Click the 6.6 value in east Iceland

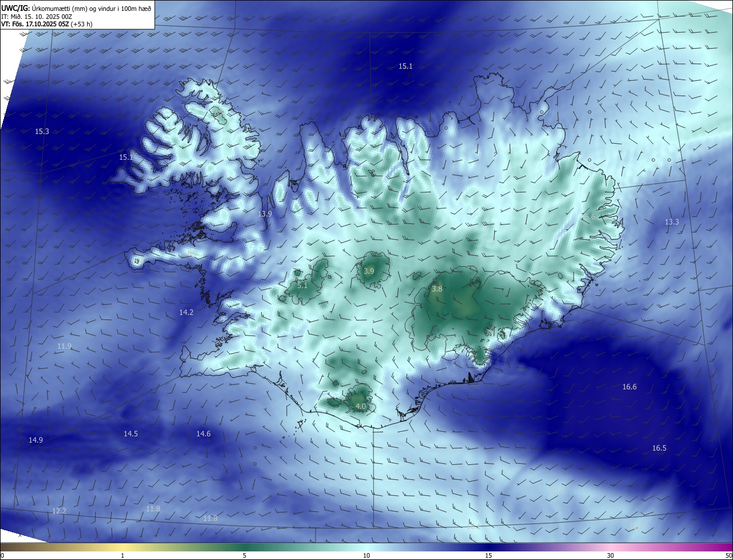point(589,217)
